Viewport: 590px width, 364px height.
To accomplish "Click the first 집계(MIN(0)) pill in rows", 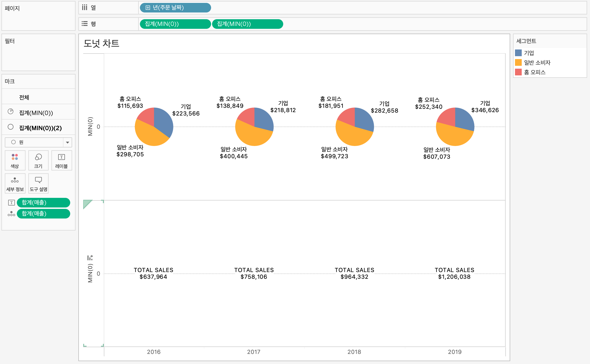I will pos(175,24).
